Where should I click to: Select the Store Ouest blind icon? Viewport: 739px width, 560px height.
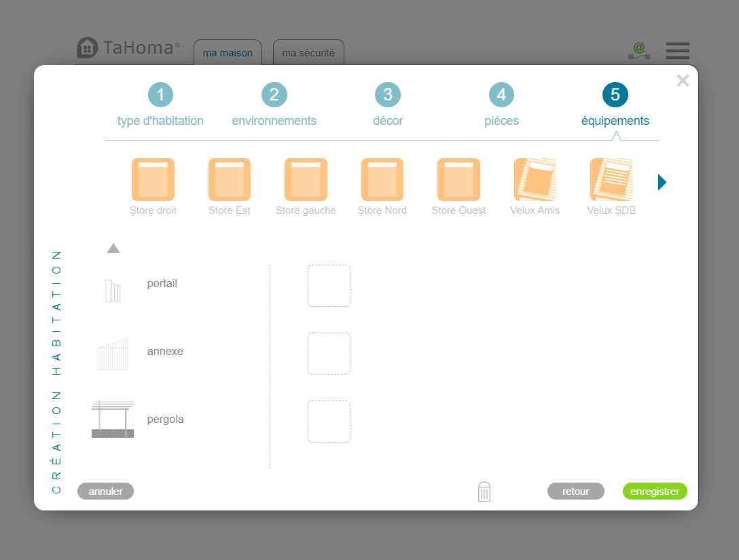pos(458,179)
